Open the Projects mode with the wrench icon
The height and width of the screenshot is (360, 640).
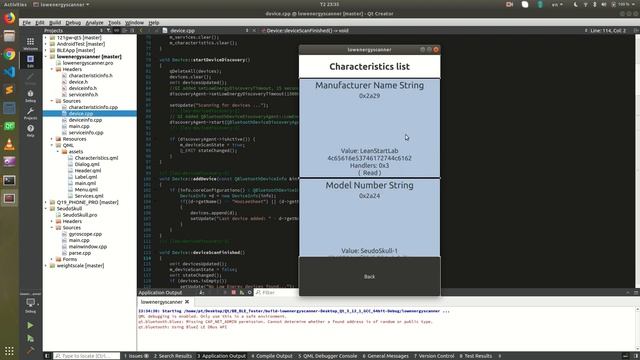(x=31, y=113)
